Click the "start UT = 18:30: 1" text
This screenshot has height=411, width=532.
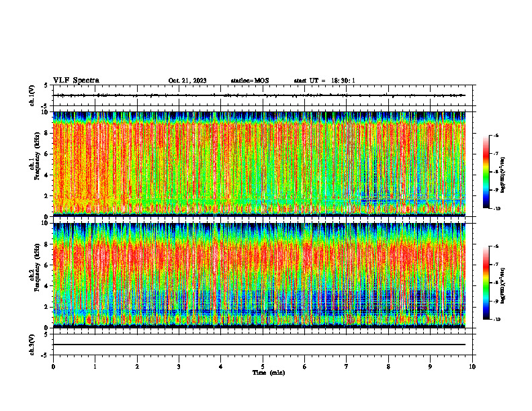324,81
